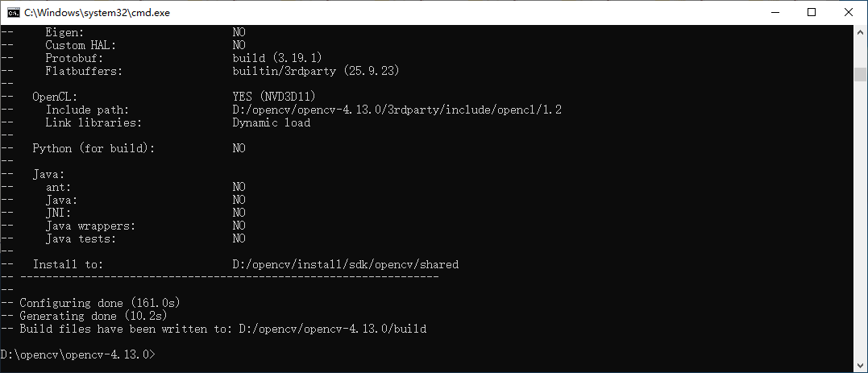Click the "Dynamic load" link libraries value
The width and height of the screenshot is (868, 373).
coord(271,122)
